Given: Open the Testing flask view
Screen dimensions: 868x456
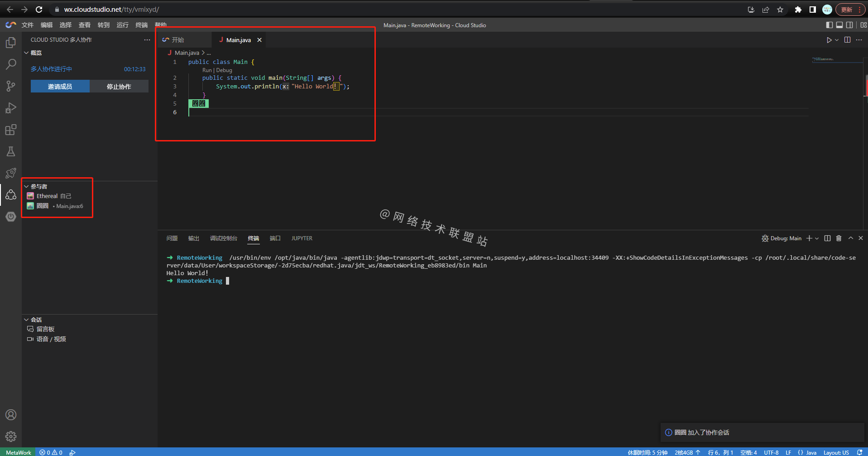Looking at the screenshot, I should pos(10,151).
